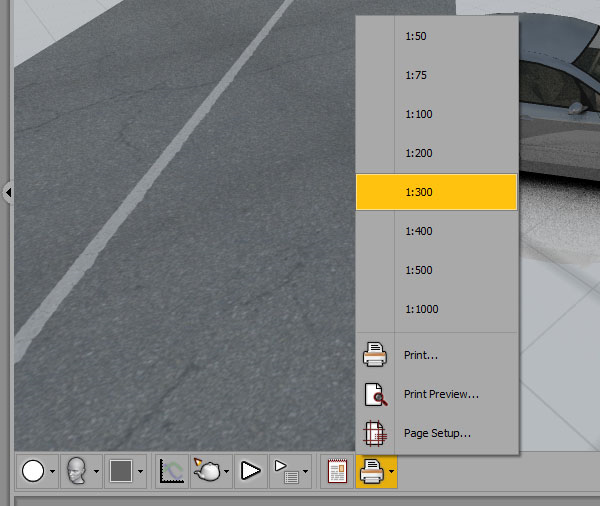Click the curve graph axes icon
This screenshot has width=600, height=506.
point(172,471)
